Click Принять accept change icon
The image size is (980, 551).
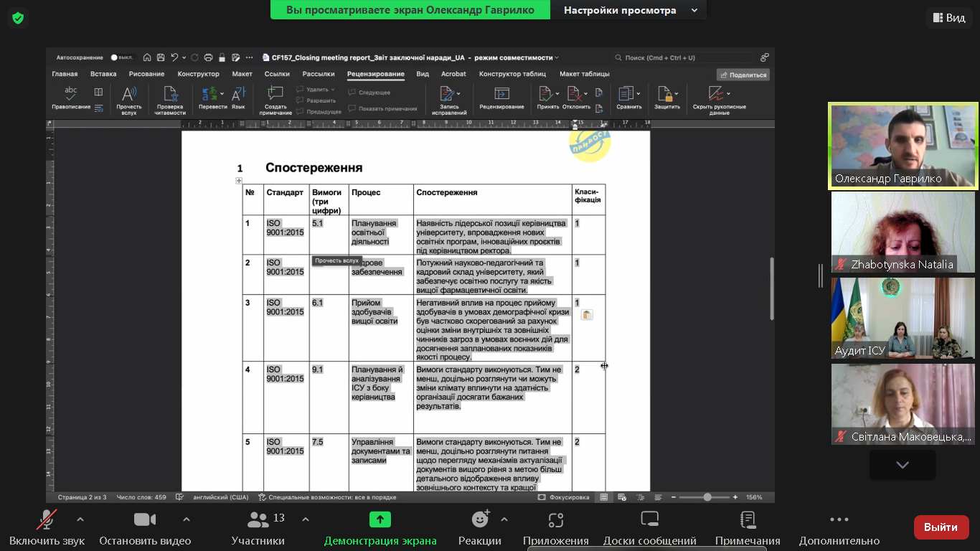(545, 94)
